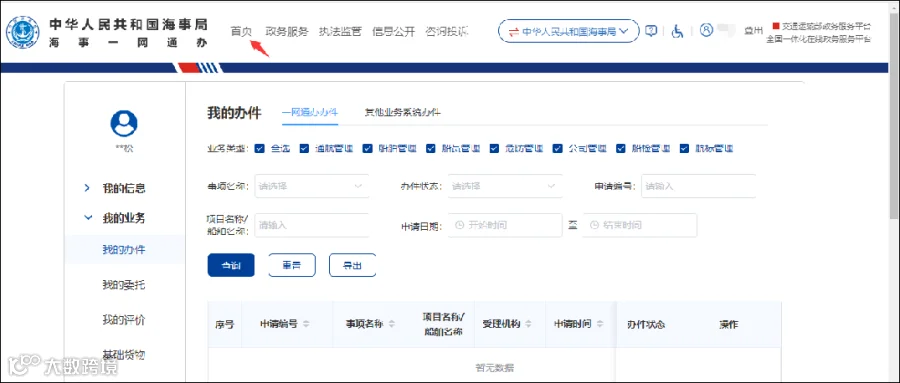900x383 pixels.
Task: Sort table by 申请编号 column arrows
Action: (x=306, y=324)
